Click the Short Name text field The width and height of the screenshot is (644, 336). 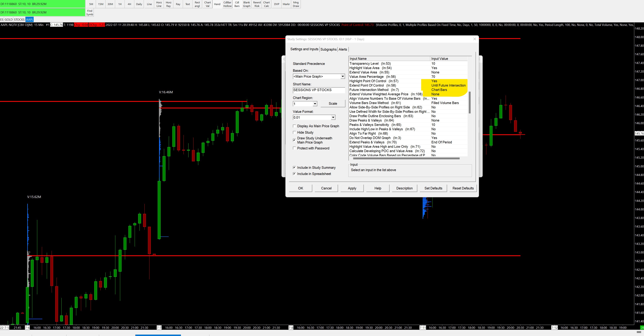[x=318, y=90]
